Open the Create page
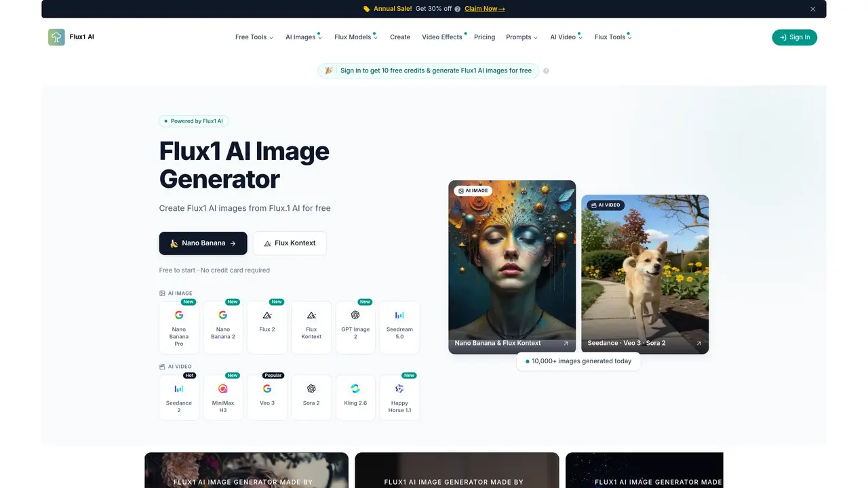Image resolution: width=868 pixels, height=488 pixels. tap(400, 37)
